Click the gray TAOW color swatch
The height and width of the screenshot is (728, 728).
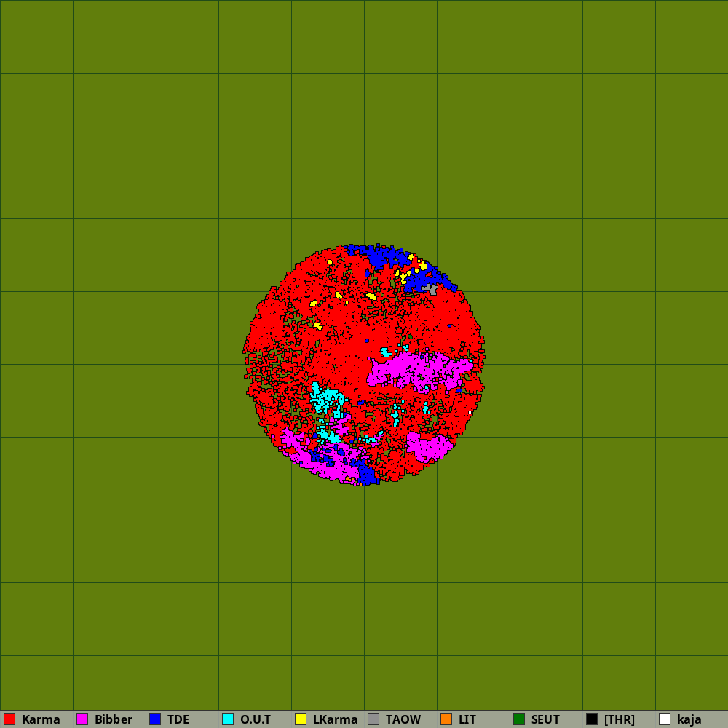(x=373, y=719)
